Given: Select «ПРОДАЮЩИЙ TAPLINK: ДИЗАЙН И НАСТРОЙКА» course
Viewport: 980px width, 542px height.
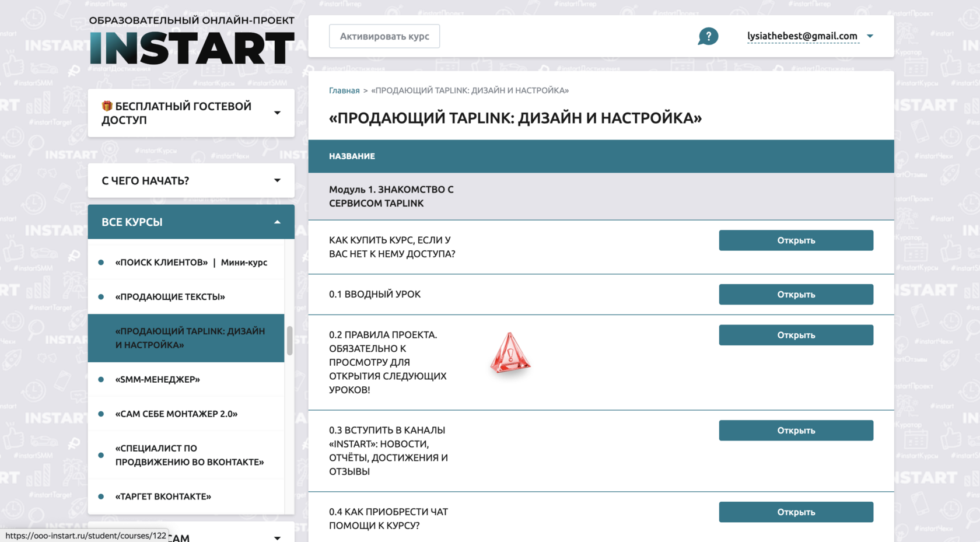Looking at the screenshot, I should 186,338.
